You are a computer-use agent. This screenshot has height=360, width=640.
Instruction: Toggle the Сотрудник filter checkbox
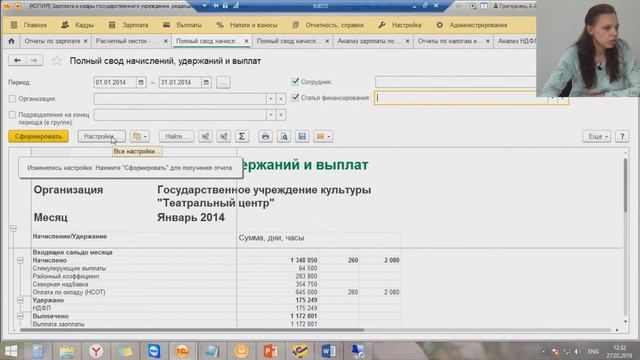[x=295, y=82]
